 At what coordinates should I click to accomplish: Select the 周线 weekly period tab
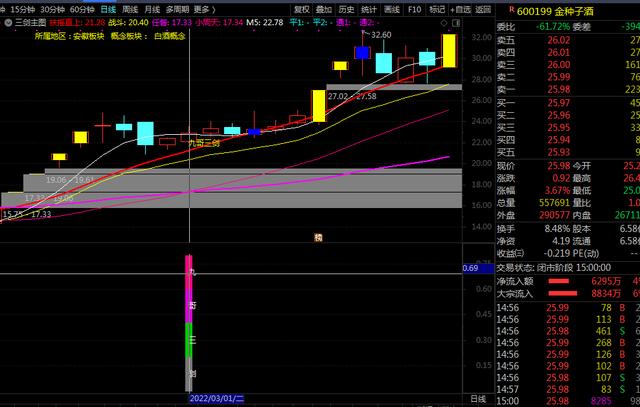tap(130, 8)
